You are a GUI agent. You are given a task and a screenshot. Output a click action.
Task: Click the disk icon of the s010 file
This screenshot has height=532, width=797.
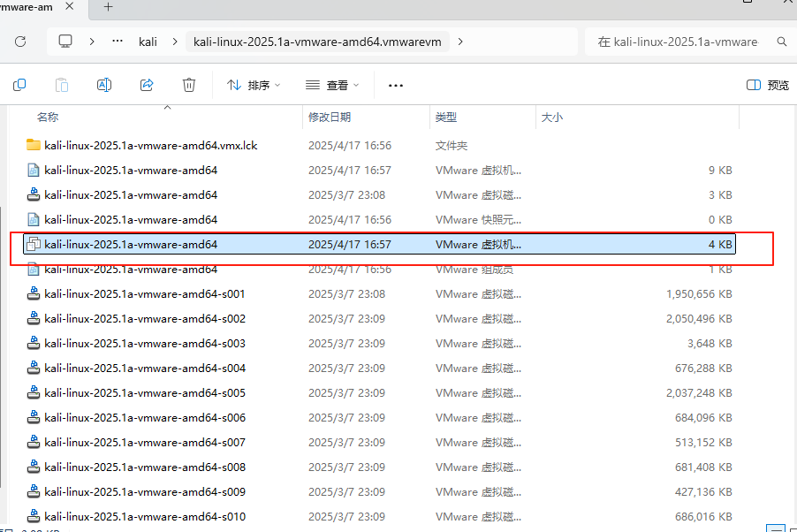34,516
